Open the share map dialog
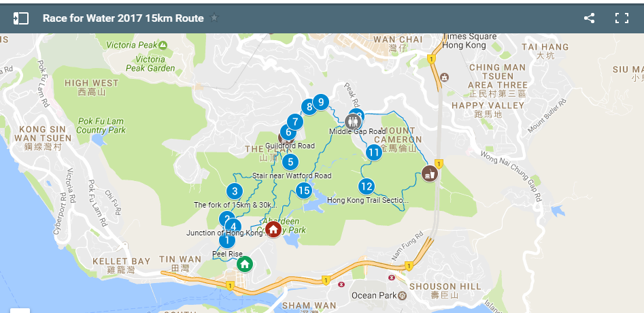Viewport: 644px width, 313px height. click(x=590, y=18)
